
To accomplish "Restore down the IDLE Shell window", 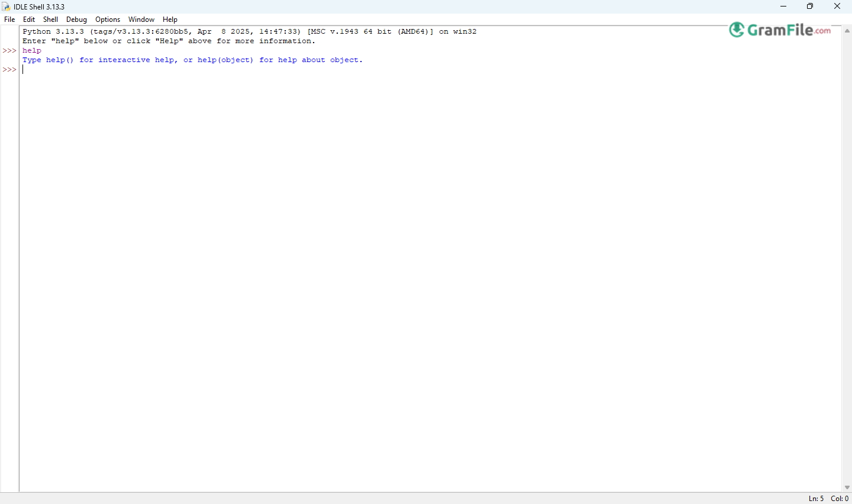I will click(x=810, y=7).
